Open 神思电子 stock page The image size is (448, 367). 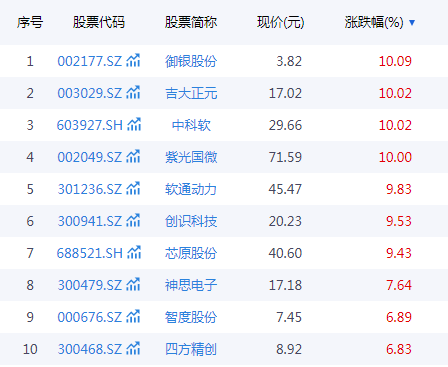click(191, 285)
